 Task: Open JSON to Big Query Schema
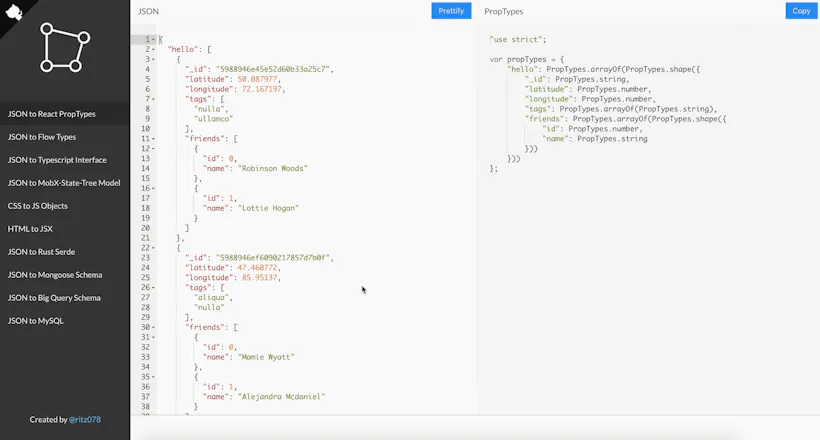(54, 298)
